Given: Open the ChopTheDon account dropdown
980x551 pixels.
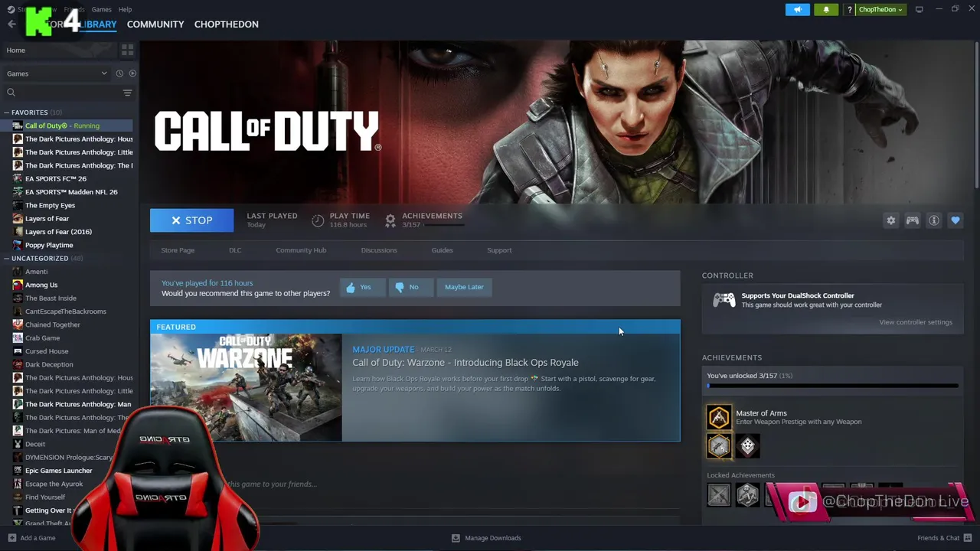Looking at the screenshot, I should [880, 9].
